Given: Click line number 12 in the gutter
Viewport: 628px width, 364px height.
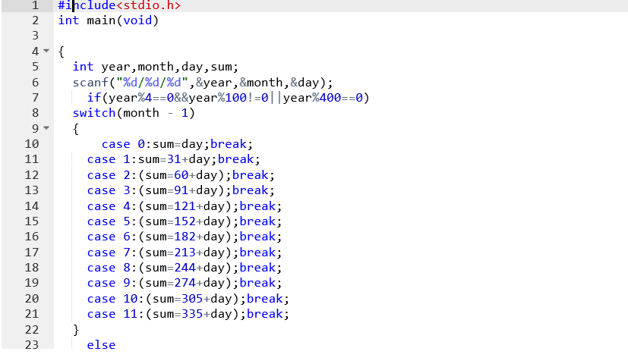Looking at the screenshot, I should 32,175.
